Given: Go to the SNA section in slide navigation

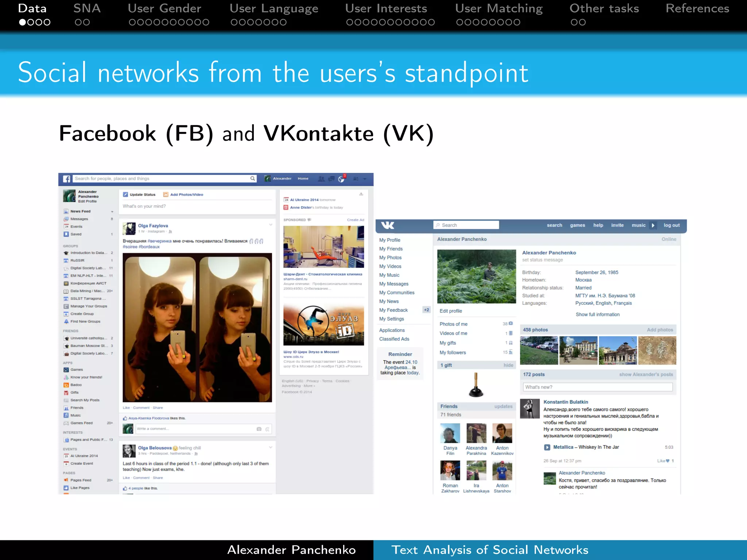Looking at the screenshot, I should [87, 8].
